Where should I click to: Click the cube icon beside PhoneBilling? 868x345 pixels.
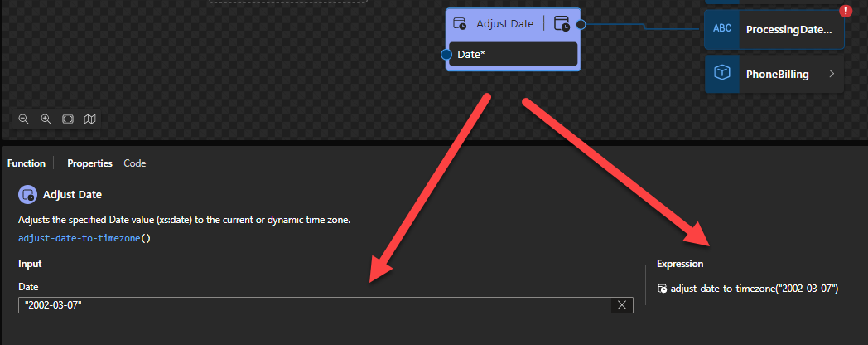[722, 74]
